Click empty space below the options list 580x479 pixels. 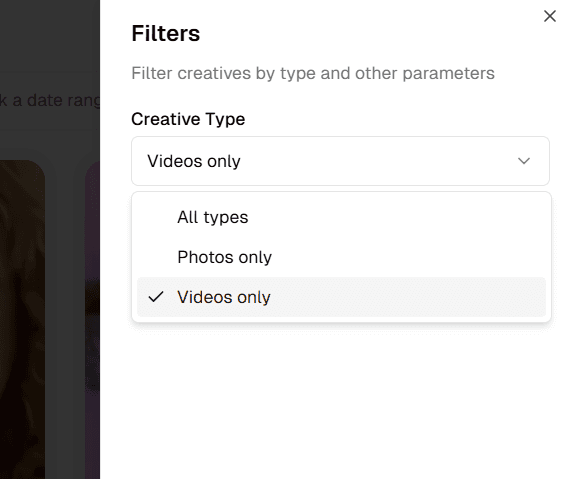coord(340,399)
